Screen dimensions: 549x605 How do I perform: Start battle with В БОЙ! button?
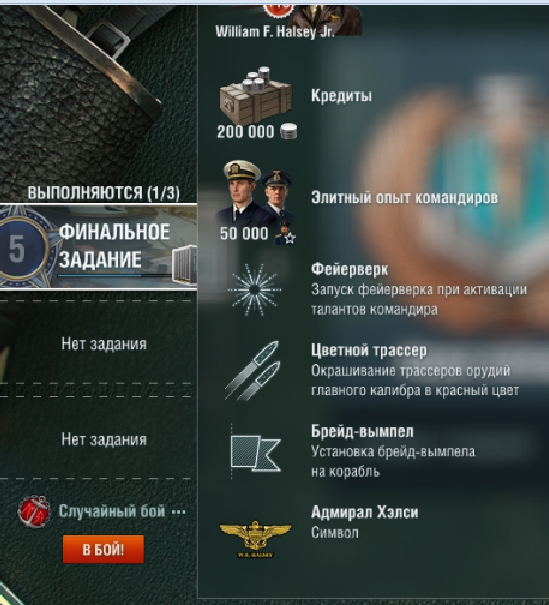point(103,549)
